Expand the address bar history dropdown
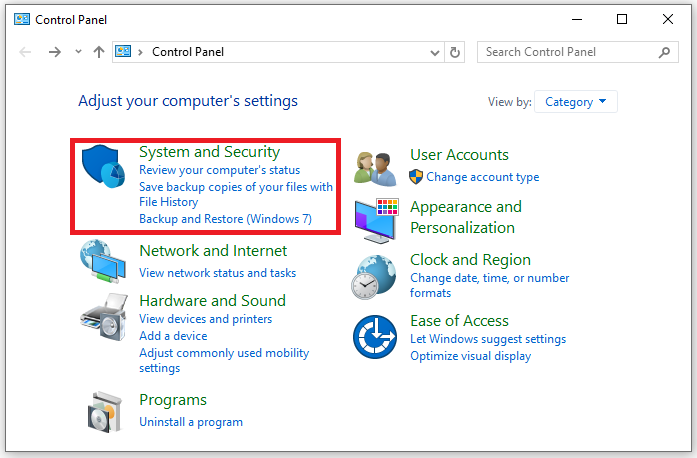Viewport: 697px width, 458px height. point(435,53)
